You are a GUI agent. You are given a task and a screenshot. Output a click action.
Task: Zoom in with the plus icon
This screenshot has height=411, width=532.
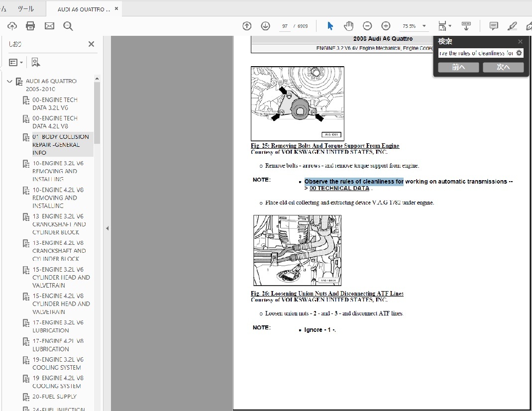click(386, 26)
